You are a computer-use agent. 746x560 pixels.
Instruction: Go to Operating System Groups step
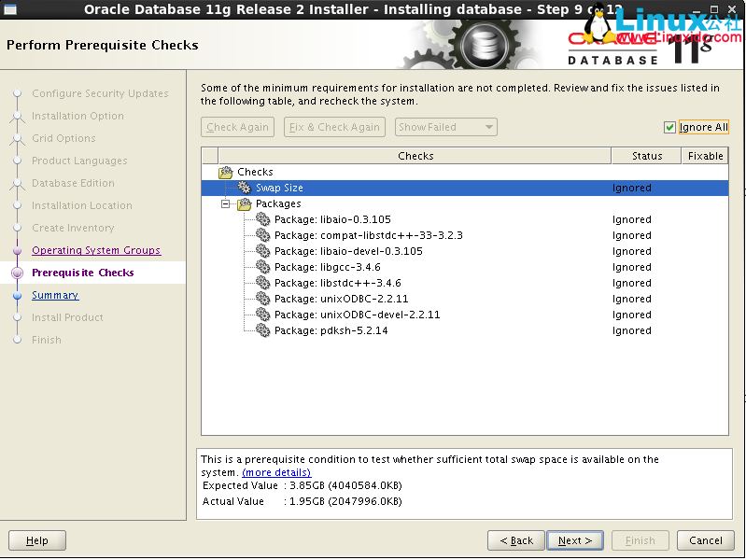point(96,250)
